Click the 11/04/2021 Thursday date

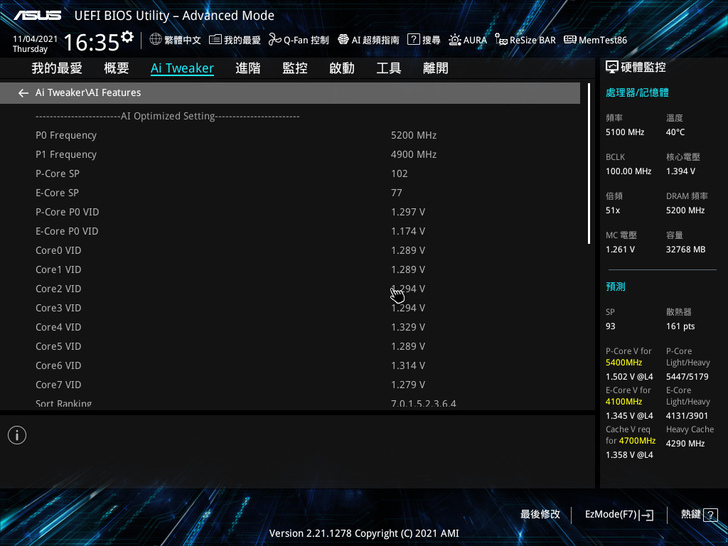35,44
